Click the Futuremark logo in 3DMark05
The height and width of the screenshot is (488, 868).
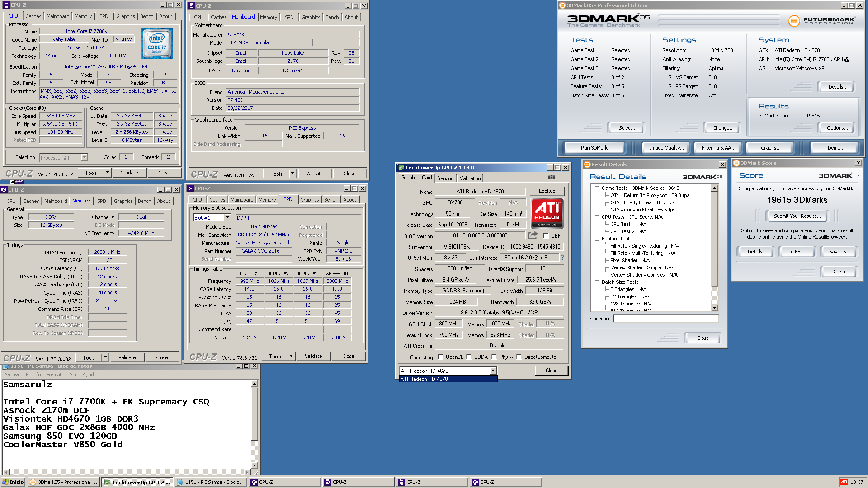(821, 21)
